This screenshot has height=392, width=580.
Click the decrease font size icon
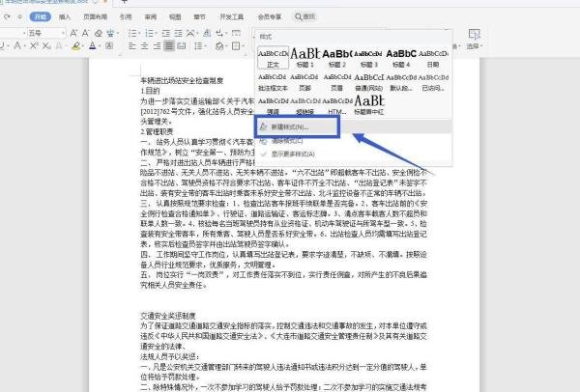click(x=85, y=33)
